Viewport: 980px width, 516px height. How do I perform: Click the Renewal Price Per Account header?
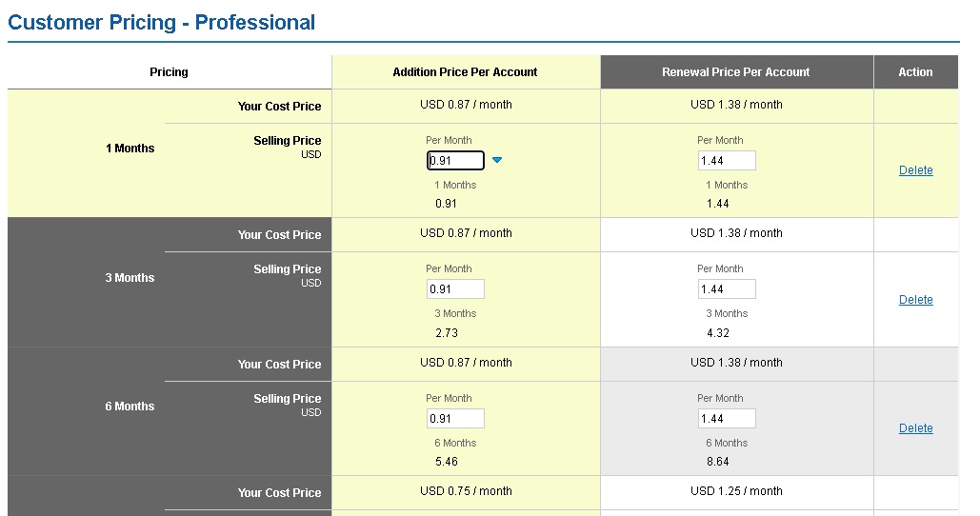pyautogui.click(x=735, y=71)
